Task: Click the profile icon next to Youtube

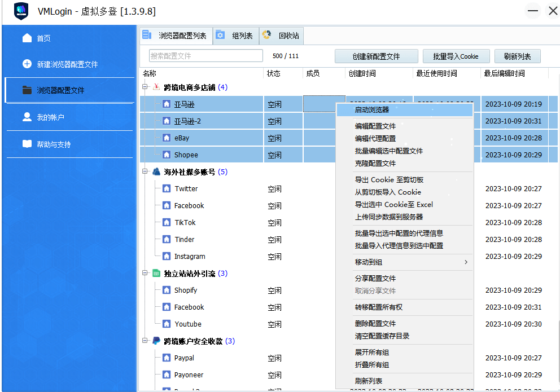Action: pos(167,324)
